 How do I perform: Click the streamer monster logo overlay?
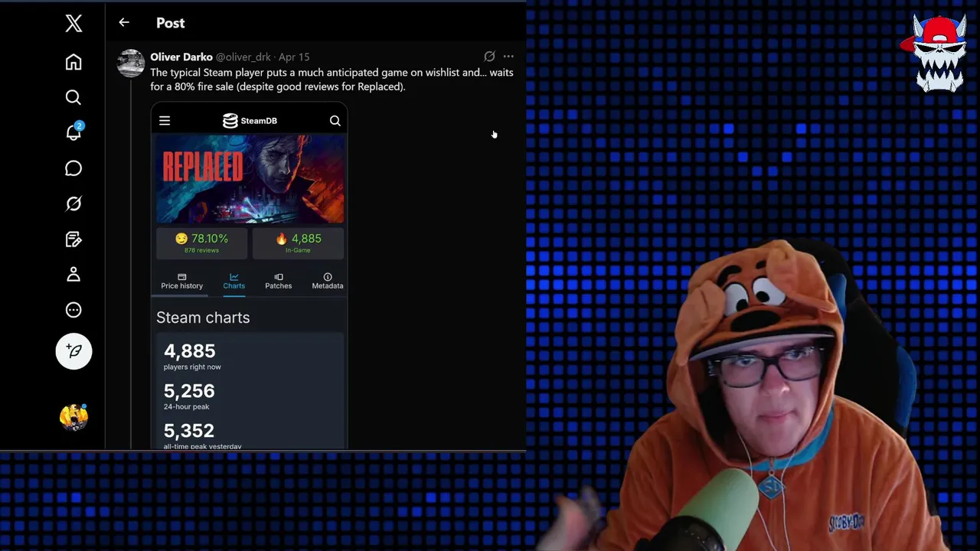click(x=939, y=53)
